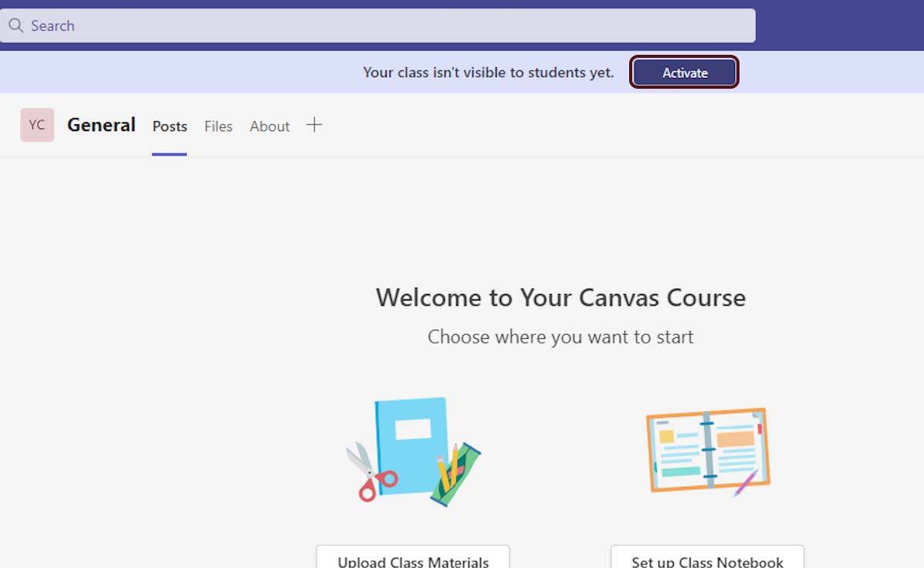The height and width of the screenshot is (568, 924).
Task: Click the open class notebook illustration
Action: (708, 452)
